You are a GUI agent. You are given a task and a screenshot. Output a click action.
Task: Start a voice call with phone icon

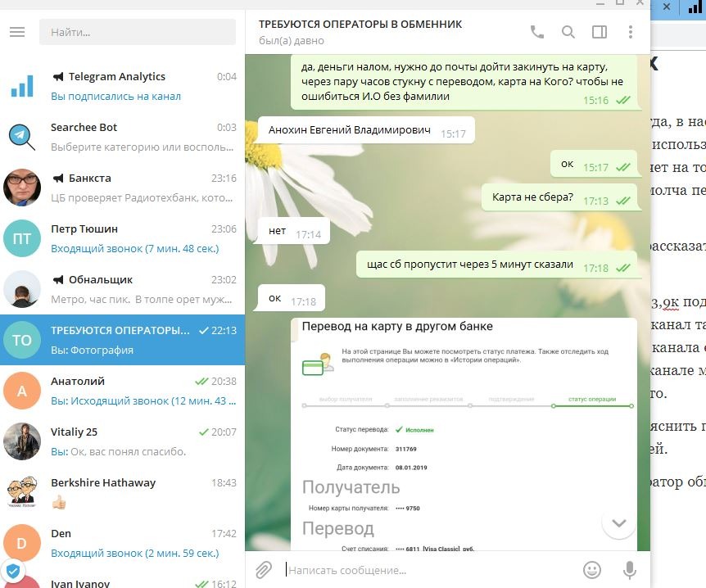point(537,32)
